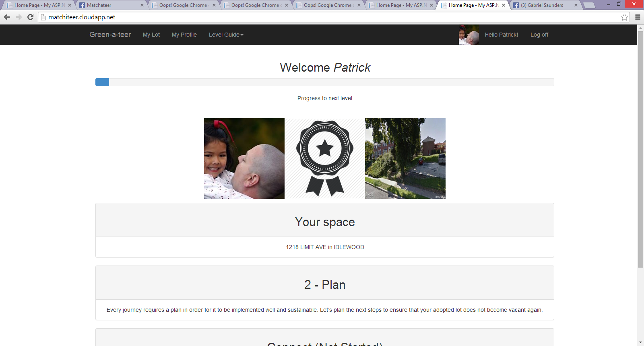Switch to the Matchateer tab
644x346 pixels.
tap(111, 5)
